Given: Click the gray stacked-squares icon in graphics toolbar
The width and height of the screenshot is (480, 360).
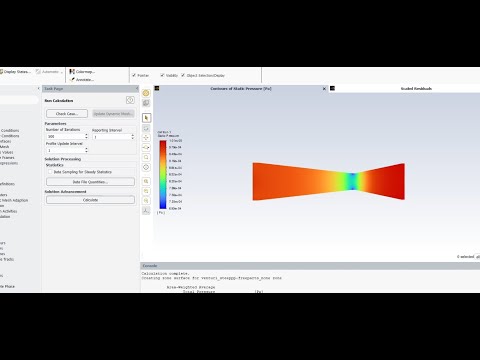Looking at the screenshot, I should (146, 103).
